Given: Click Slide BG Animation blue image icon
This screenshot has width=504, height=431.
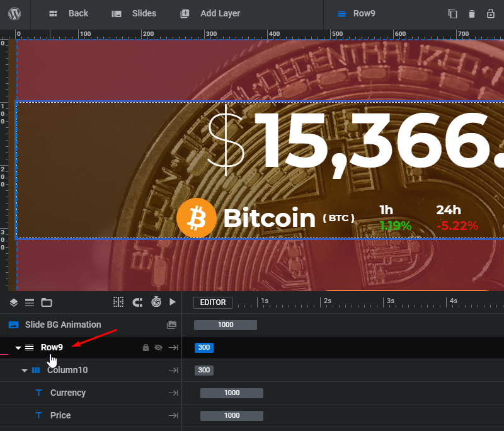Looking at the screenshot, I should point(13,325).
